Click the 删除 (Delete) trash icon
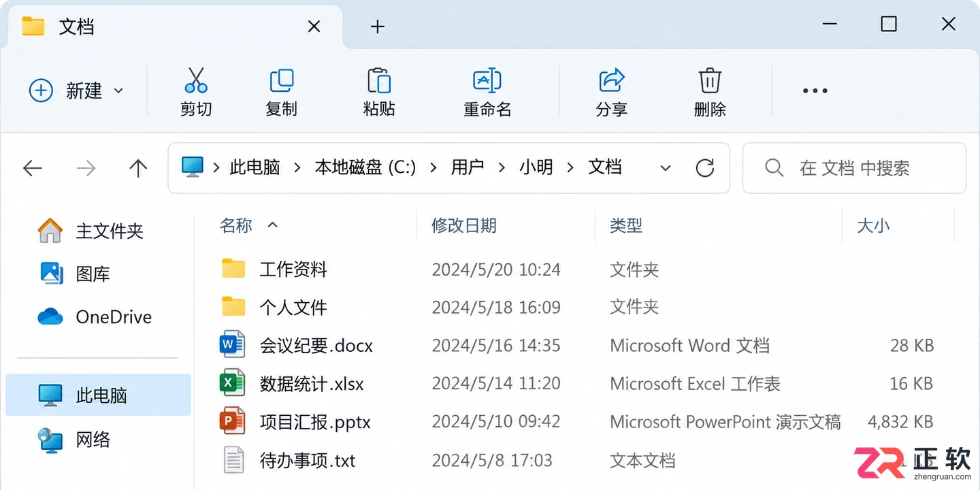The image size is (980, 490). (710, 80)
